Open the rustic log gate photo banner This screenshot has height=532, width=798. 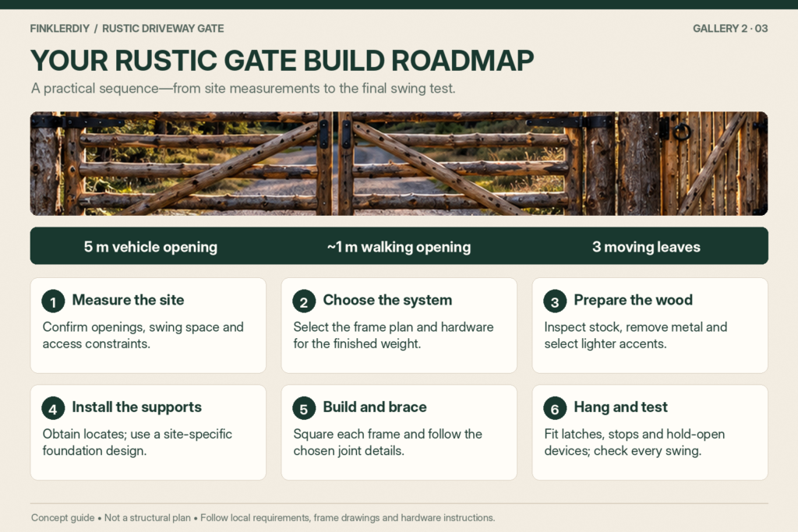coord(399,164)
